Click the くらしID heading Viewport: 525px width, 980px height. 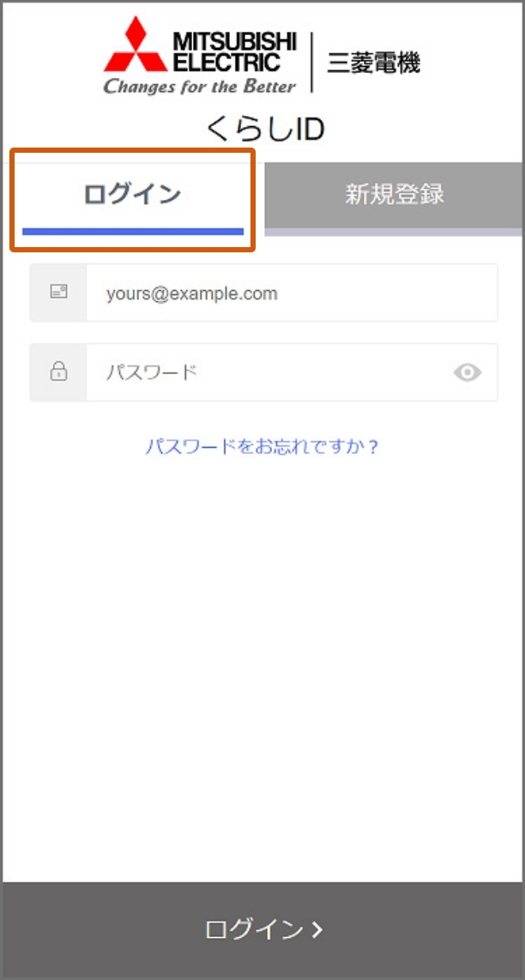[265, 129]
